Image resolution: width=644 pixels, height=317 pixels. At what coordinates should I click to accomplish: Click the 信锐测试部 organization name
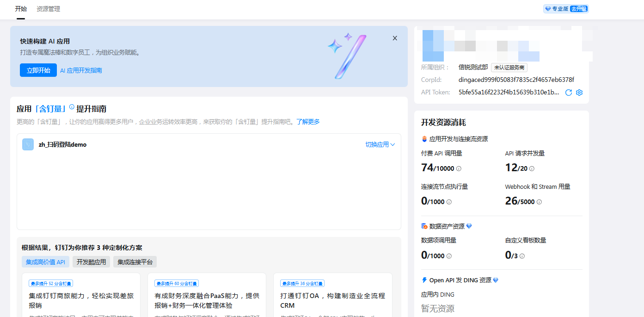coord(473,68)
